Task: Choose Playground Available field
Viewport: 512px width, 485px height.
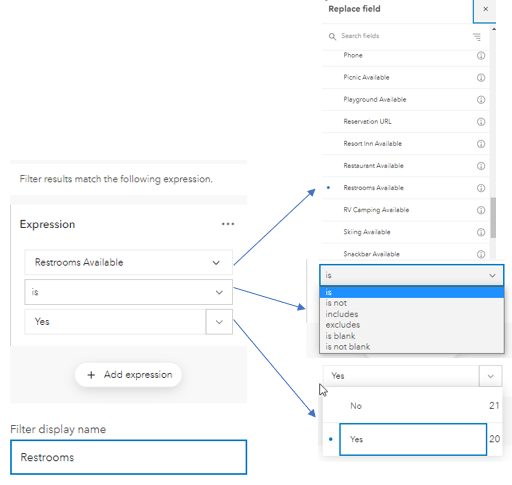Action: tap(406, 100)
